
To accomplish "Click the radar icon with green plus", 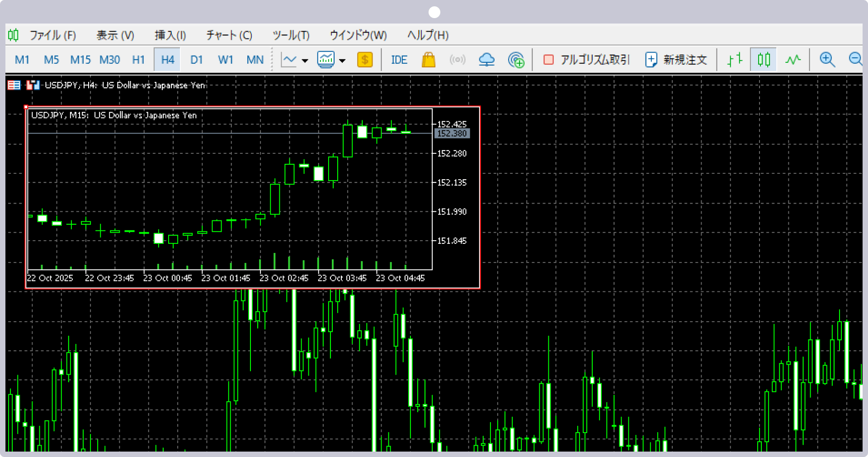I will [x=516, y=60].
